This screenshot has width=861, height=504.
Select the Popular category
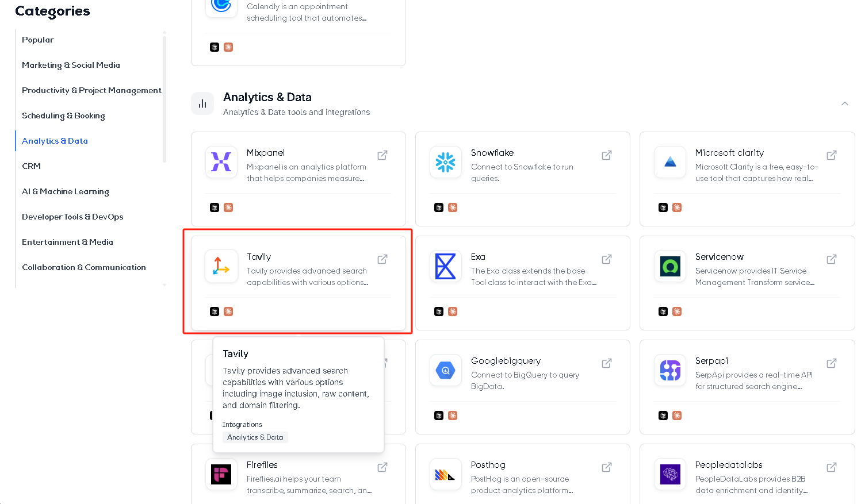point(38,40)
